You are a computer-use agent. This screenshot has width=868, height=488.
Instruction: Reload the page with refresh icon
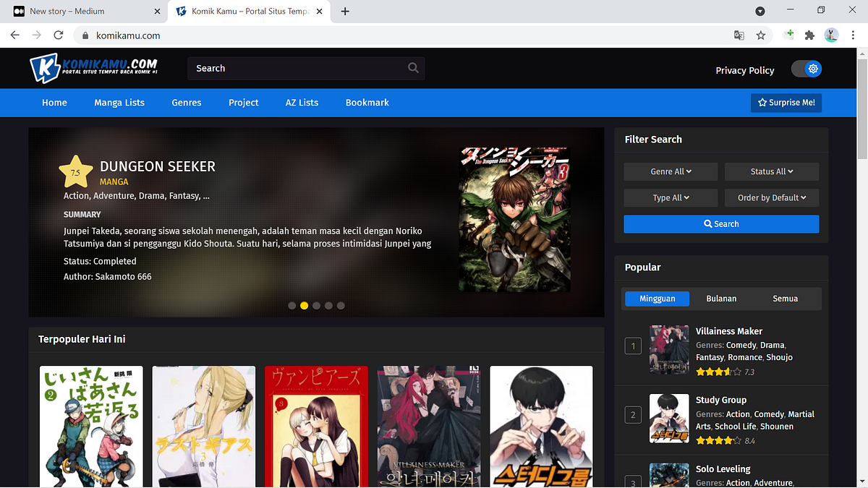(59, 35)
